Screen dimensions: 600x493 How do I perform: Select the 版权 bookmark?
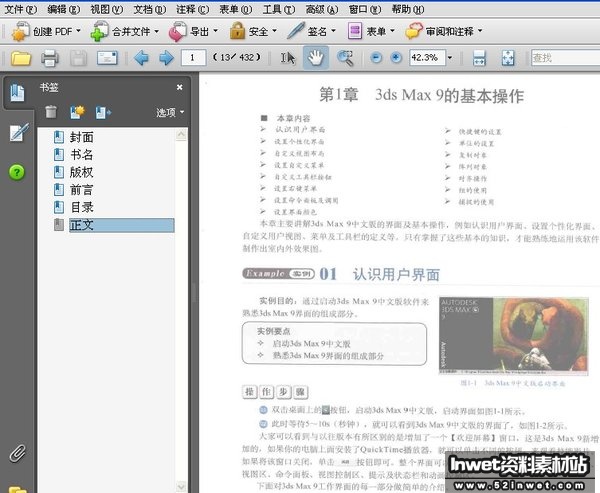tap(82, 172)
